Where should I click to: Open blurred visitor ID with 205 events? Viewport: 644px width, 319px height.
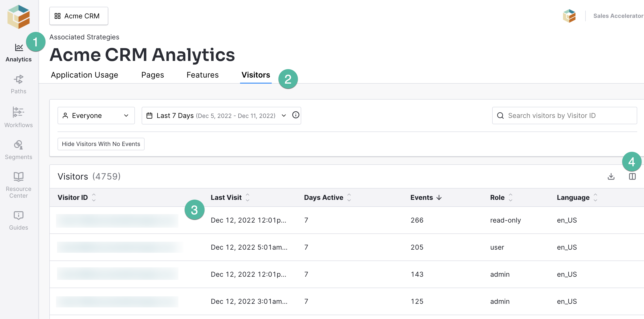tap(120, 247)
